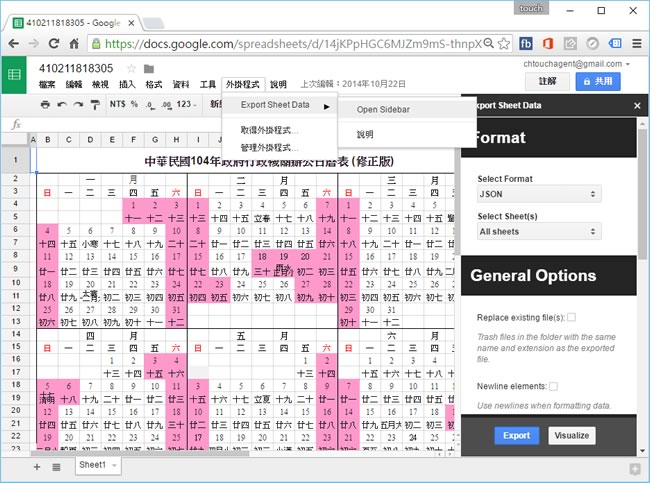Open the 123 more formats dropdown
Viewport: 650px width, 483px height.
click(x=186, y=104)
